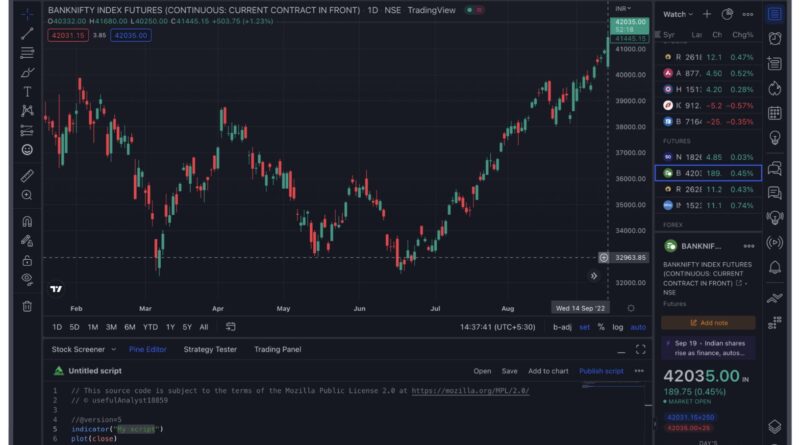The height and width of the screenshot is (445, 800).
Task: Switch to the Pine Editor tab
Action: click(x=147, y=350)
